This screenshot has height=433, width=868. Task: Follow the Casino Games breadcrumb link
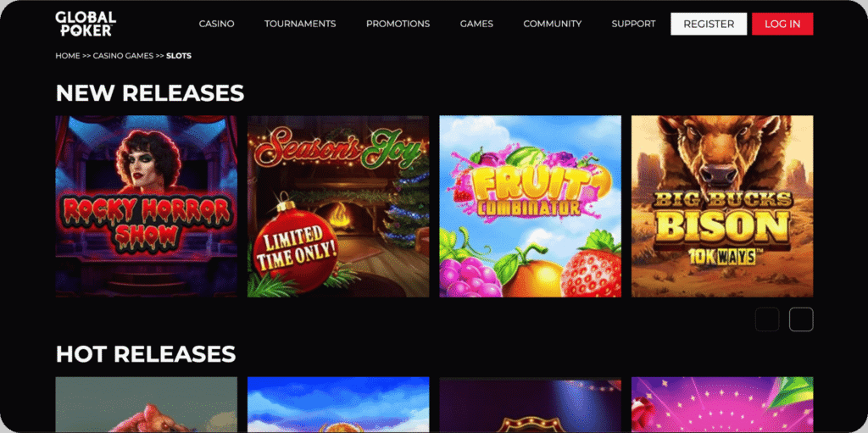point(123,56)
